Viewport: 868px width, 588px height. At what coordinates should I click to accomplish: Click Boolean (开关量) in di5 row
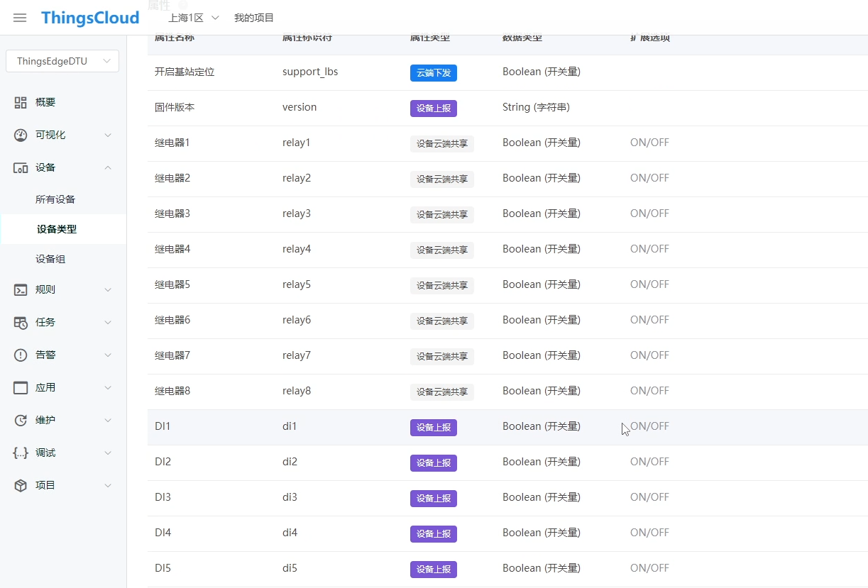pos(542,568)
